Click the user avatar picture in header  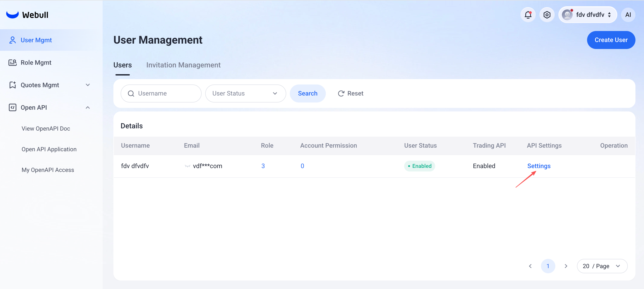(x=567, y=15)
